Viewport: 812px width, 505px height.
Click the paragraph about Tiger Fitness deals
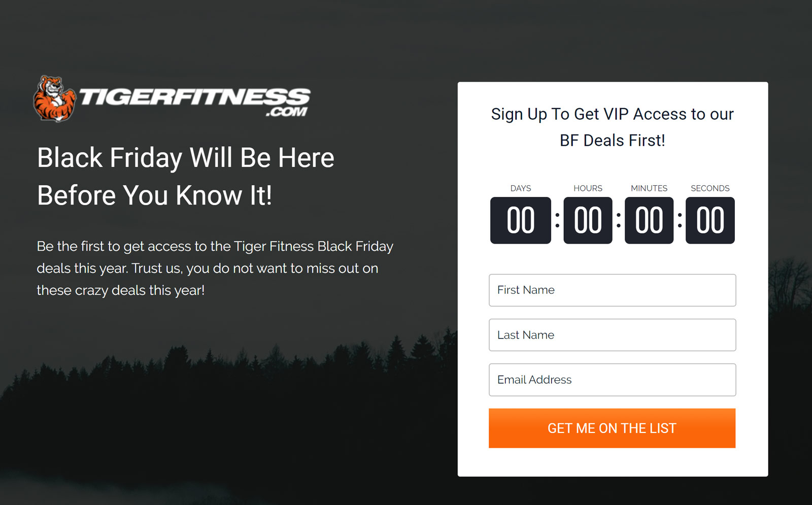pyautogui.click(x=215, y=268)
